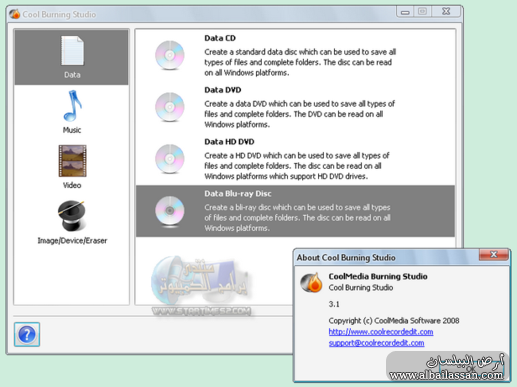Screen dimensions: 517x387
Task: Click the Data DVD description text
Action: 300,114
